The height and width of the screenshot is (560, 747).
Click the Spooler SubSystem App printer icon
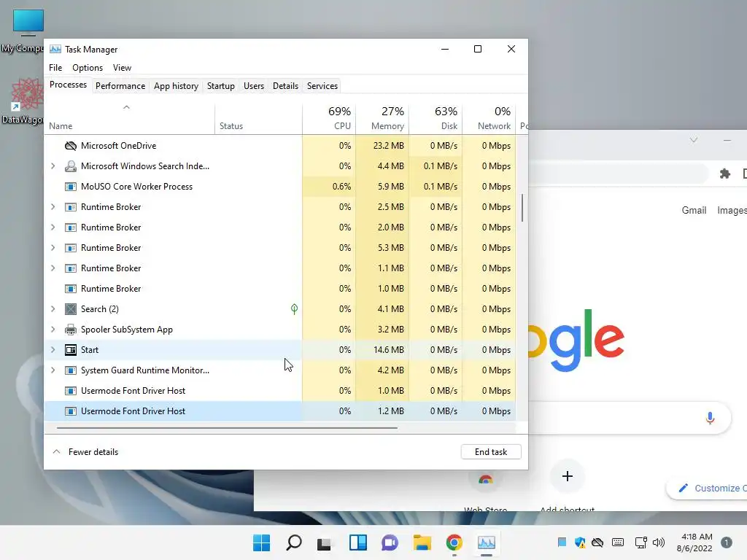tap(71, 330)
